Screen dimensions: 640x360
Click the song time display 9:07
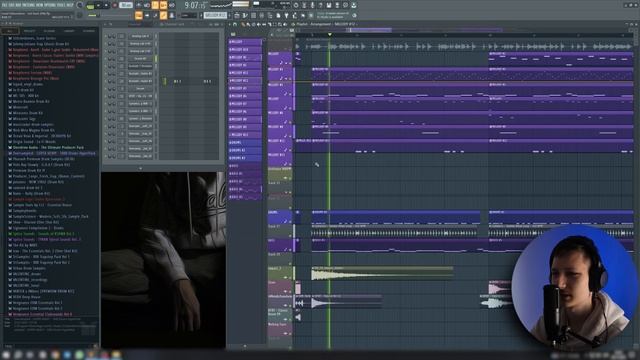tap(196, 5)
